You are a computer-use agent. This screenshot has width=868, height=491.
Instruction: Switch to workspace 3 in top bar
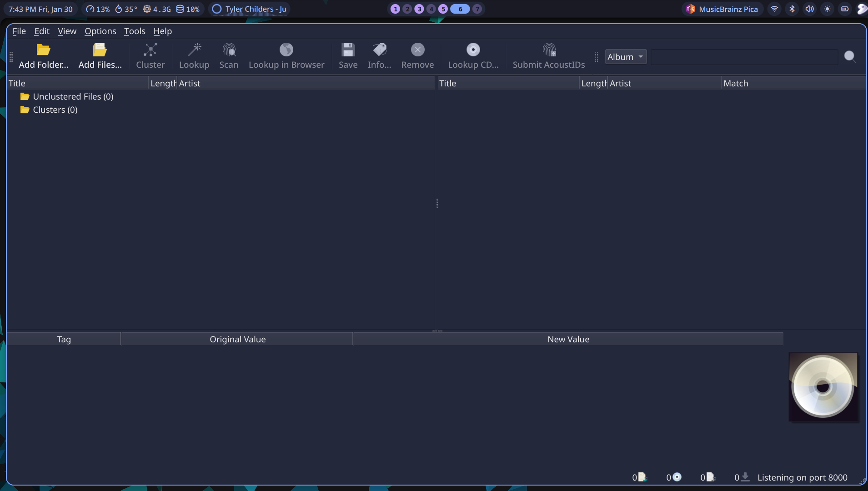coord(419,9)
